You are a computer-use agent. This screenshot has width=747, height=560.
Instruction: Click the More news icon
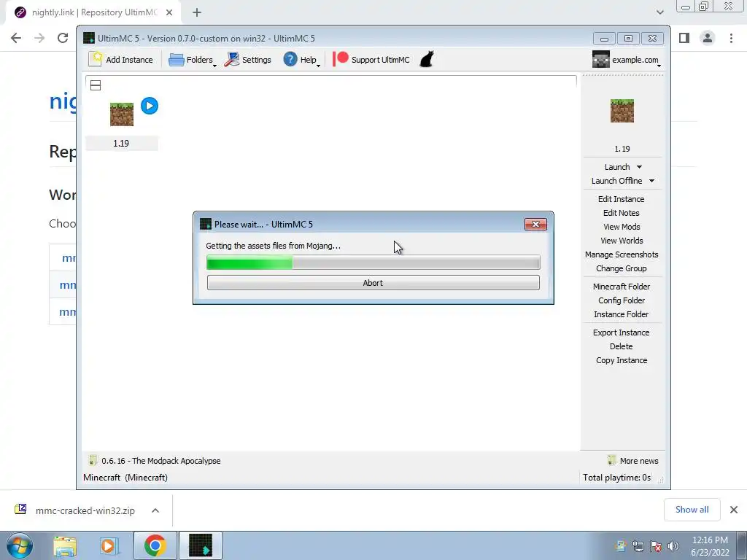612,460
